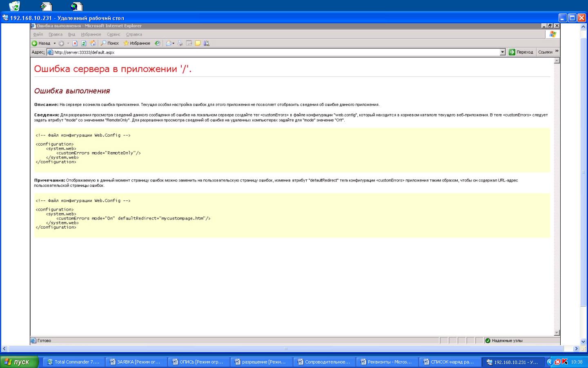Click the red X shield tray icon
Viewport: 588px width, 368px height.
[557, 362]
